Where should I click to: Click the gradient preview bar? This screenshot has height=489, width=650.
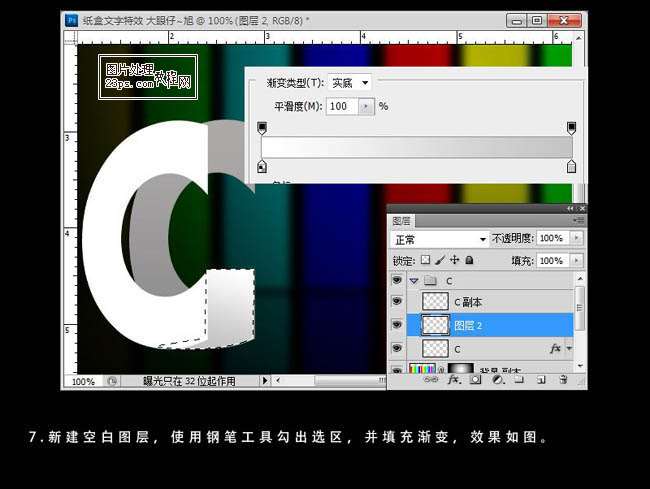click(417, 147)
